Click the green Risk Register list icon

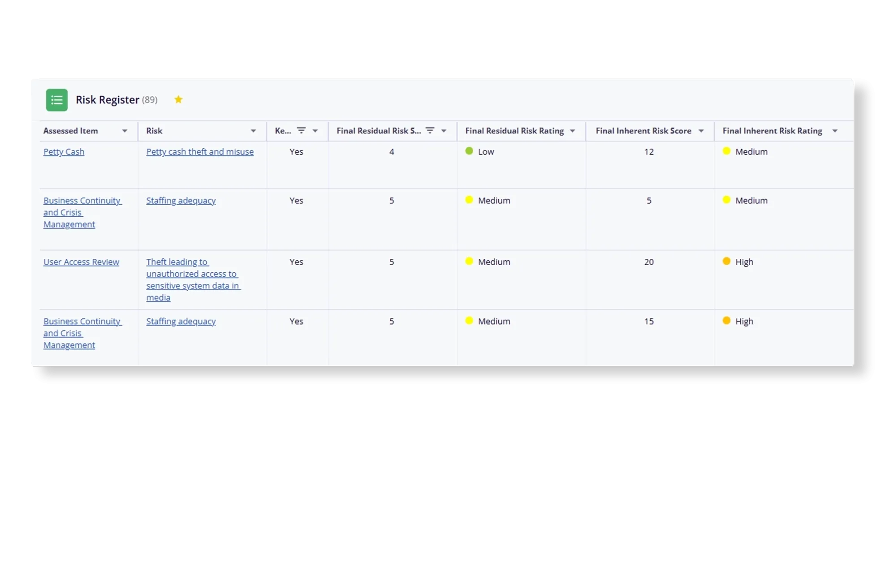click(56, 100)
